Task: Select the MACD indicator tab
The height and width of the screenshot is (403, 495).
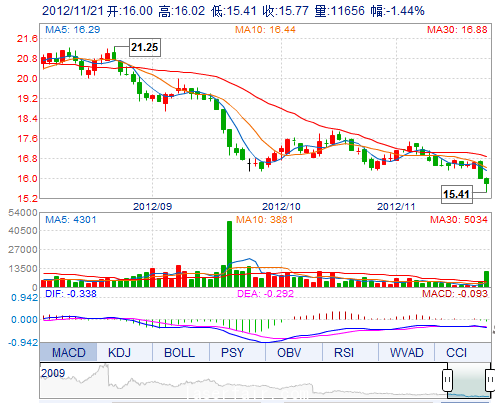Action: pos(68,352)
